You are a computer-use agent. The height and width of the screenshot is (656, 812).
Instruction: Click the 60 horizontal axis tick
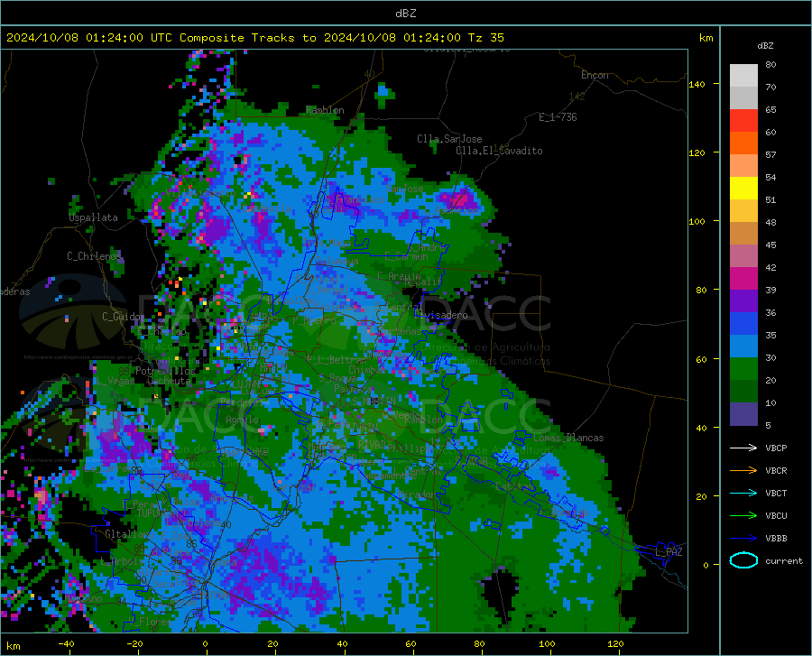[411, 643]
